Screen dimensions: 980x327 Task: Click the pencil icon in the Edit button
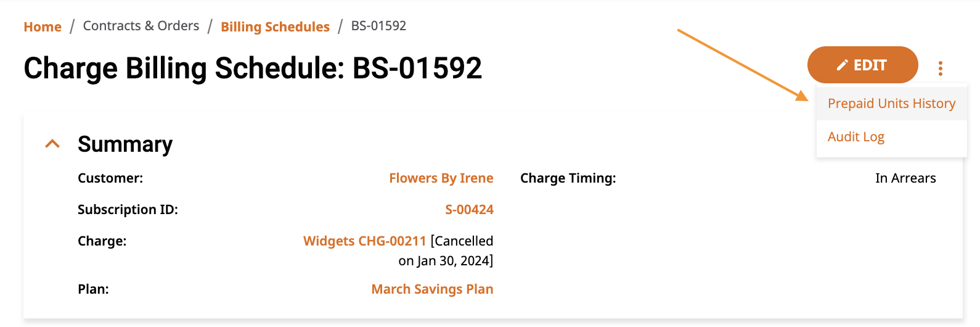(842, 65)
